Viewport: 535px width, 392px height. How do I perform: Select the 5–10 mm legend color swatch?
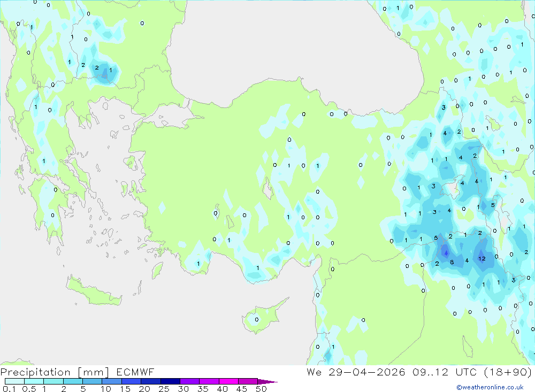click(x=93, y=381)
